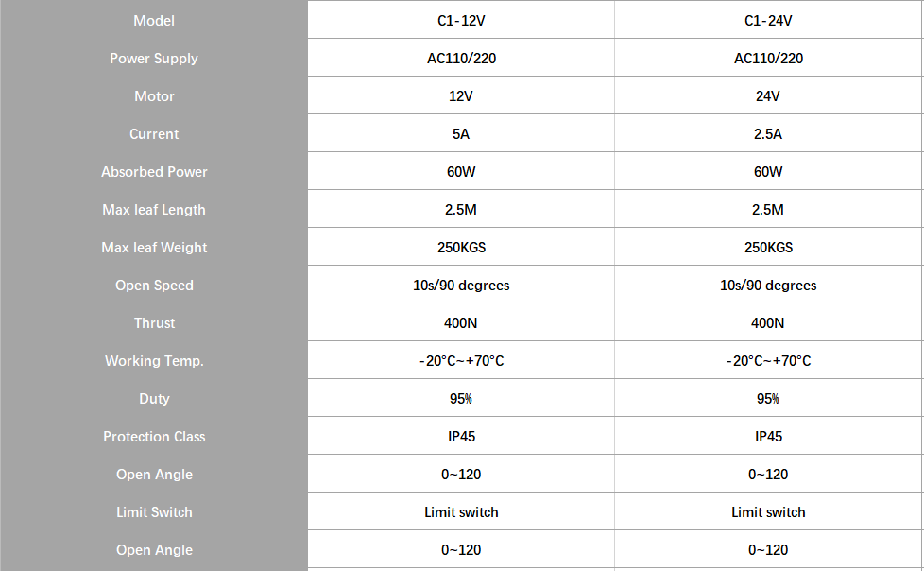
Task: Click the Protection Class row label
Action: 154,437
